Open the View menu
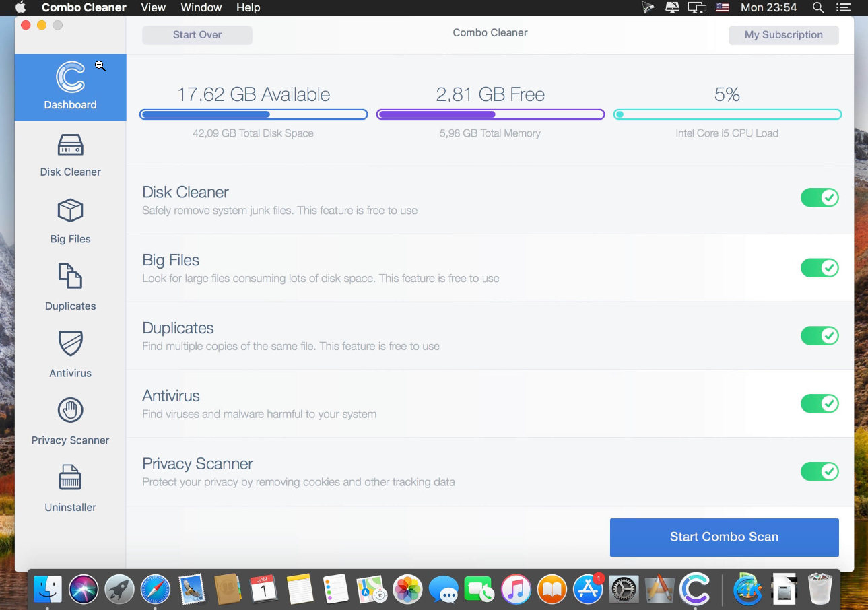The image size is (868, 610). coord(153,7)
